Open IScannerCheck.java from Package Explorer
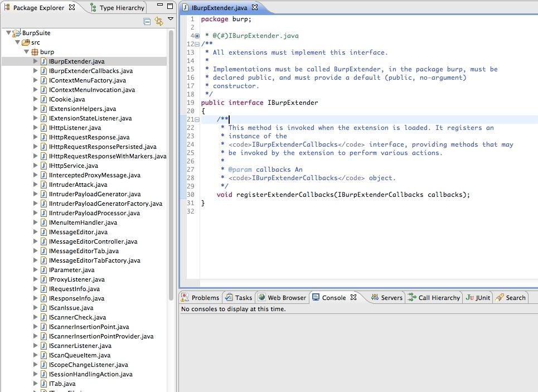This screenshot has width=538, height=392. (77, 317)
